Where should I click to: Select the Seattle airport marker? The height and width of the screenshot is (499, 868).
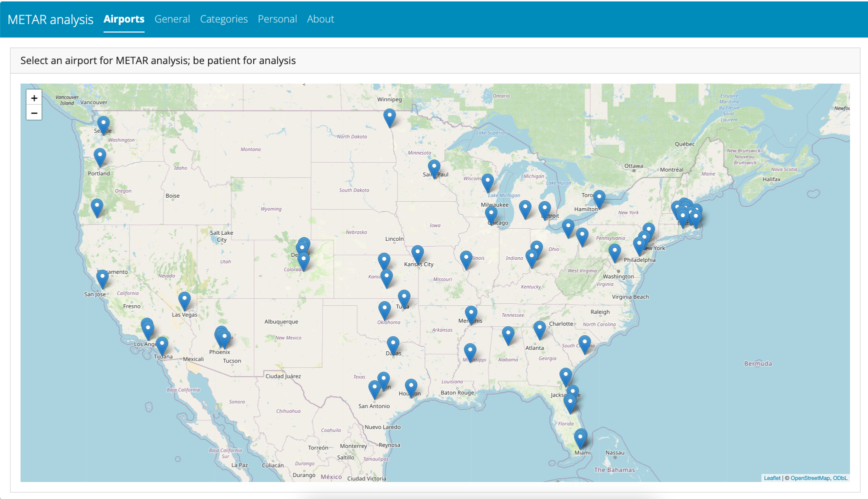(103, 124)
